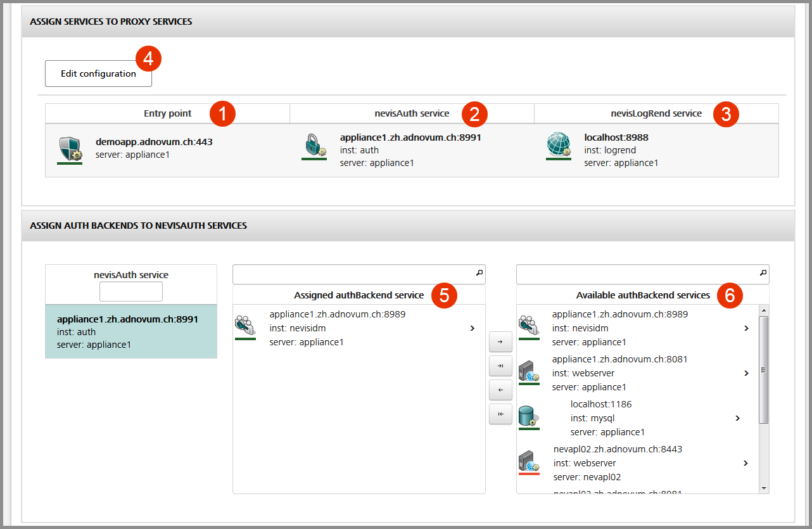Image resolution: width=812 pixels, height=529 pixels.
Task: Select the webserver icon for appliance1.zh.adnovum.ch:8081
Action: 529,371
